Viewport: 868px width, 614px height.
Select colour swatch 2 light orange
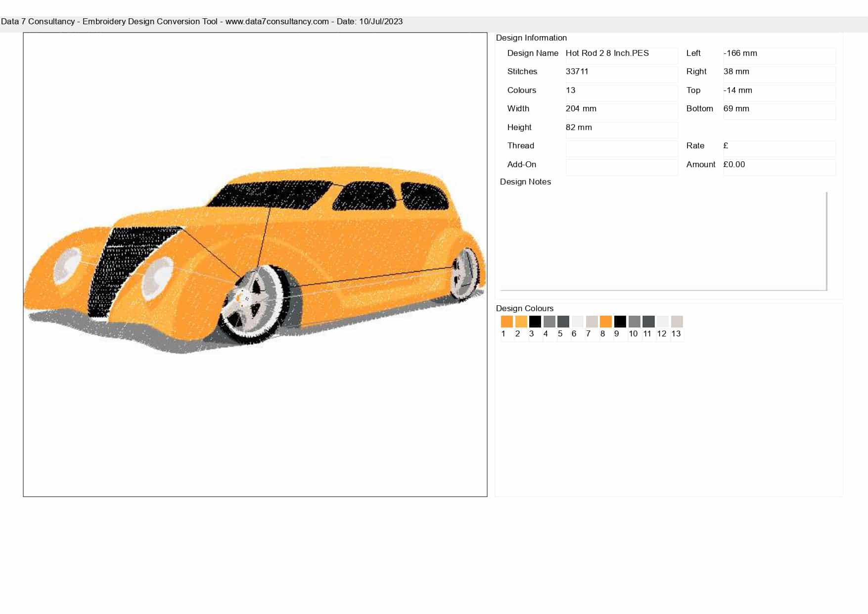point(521,322)
